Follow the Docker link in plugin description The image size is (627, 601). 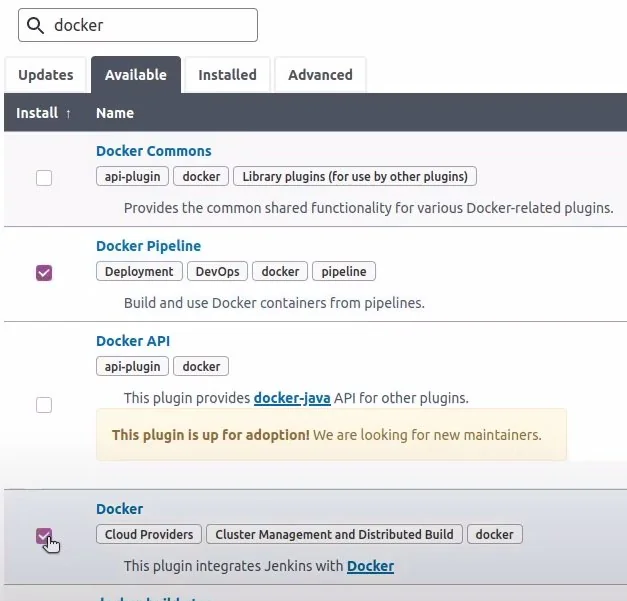coord(370,566)
